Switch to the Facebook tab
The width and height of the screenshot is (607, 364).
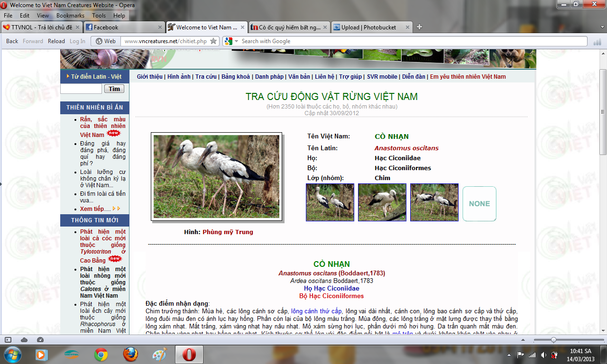tap(124, 27)
